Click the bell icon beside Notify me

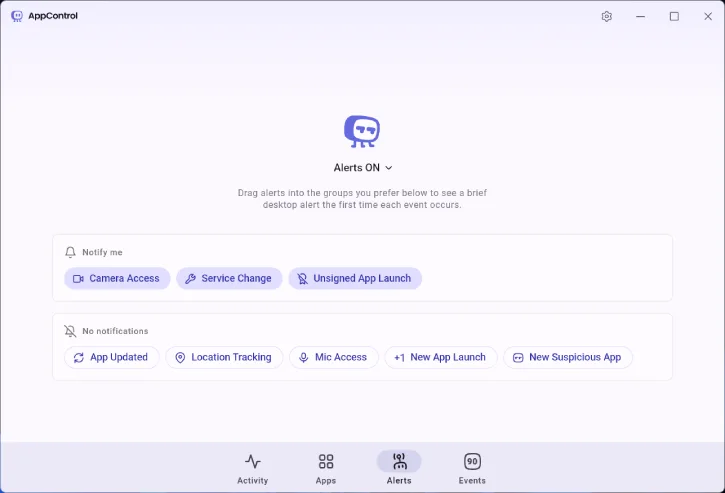70,252
